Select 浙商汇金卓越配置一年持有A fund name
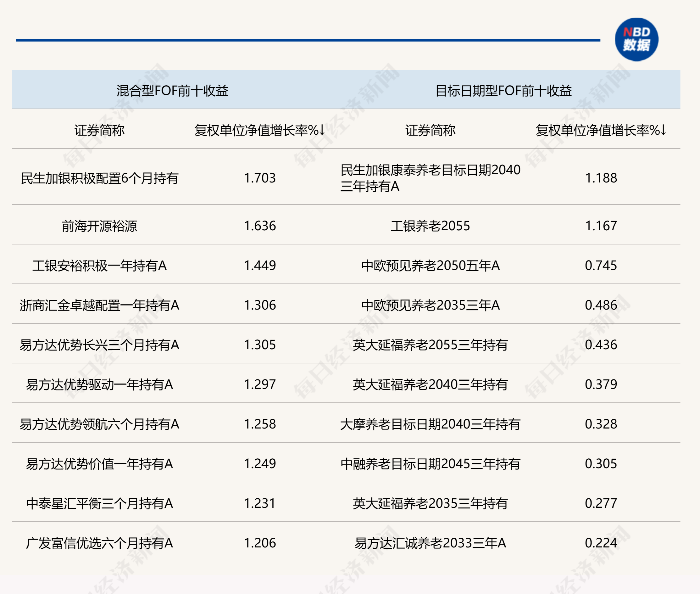Viewport: 700px width, 594px height. 99,305
